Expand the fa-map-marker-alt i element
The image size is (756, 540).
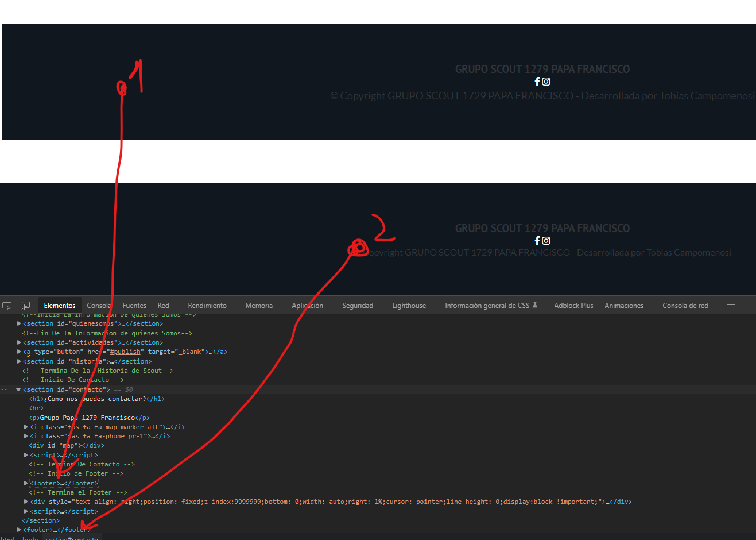click(x=26, y=427)
